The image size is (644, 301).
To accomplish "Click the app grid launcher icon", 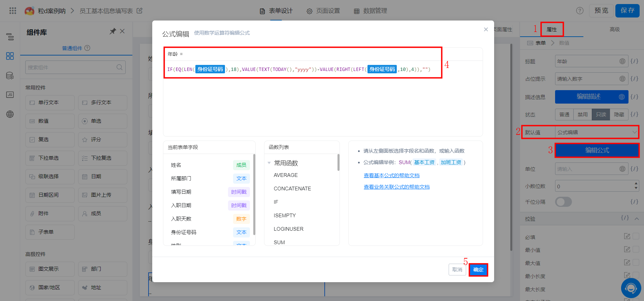I will pos(13,11).
